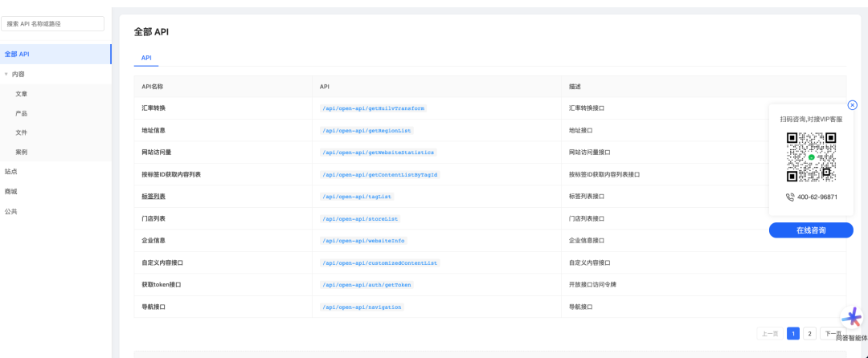Click the 在线咨询 button
The width and height of the screenshot is (868, 358).
(811, 230)
